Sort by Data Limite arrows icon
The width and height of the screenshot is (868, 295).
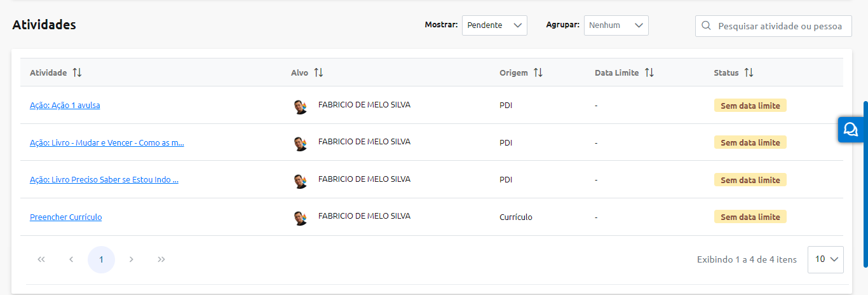649,73
